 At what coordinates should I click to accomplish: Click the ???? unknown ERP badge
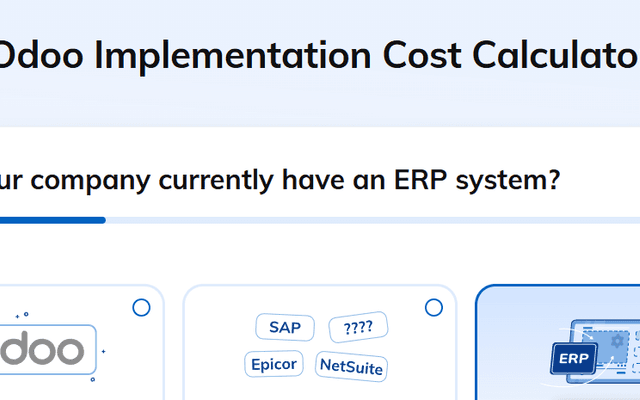[x=357, y=327]
